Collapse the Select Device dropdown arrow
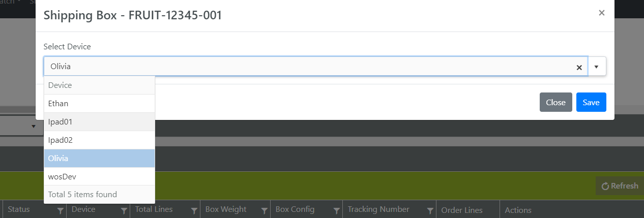Viewport: 644px width, 218px height. 597,67
